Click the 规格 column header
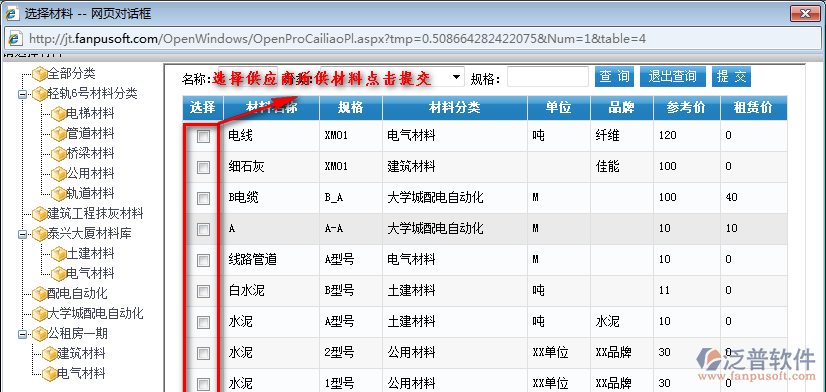826x392 pixels. (350, 108)
